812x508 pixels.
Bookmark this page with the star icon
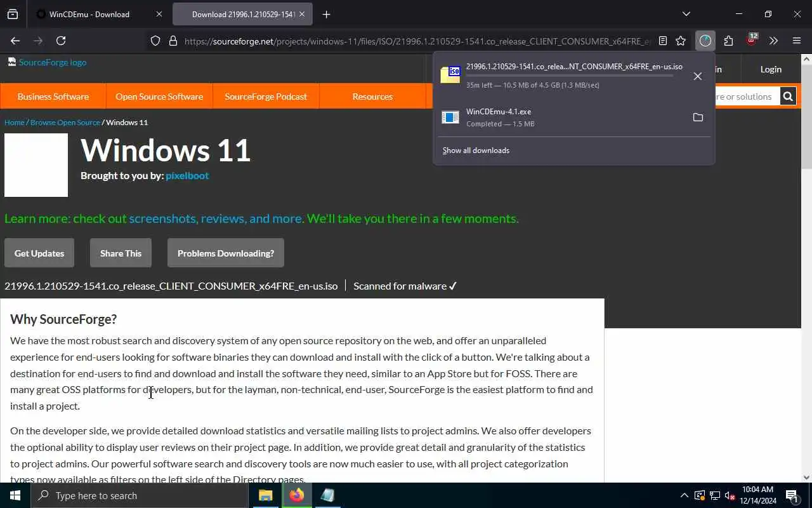tap(681, 41)
